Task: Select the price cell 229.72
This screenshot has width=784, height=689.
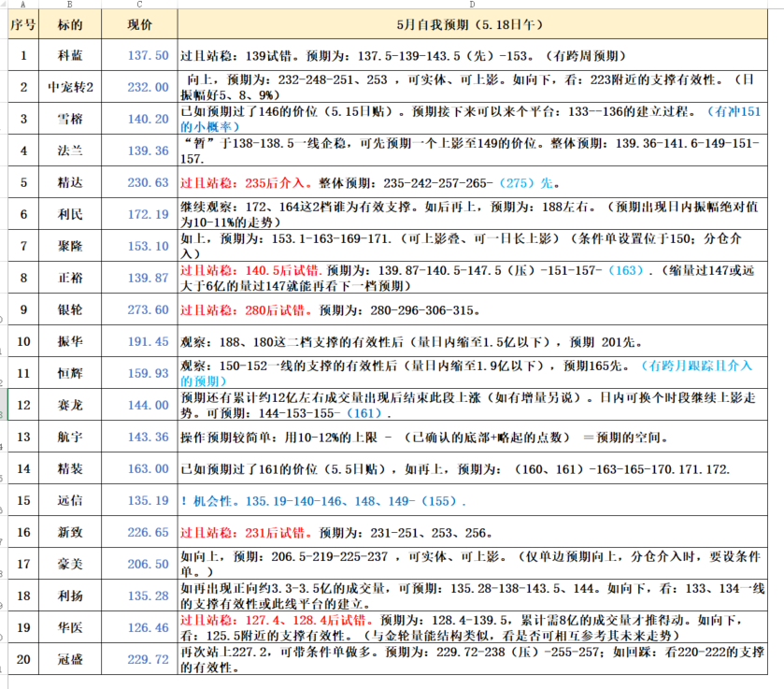Action: point(139,659)
